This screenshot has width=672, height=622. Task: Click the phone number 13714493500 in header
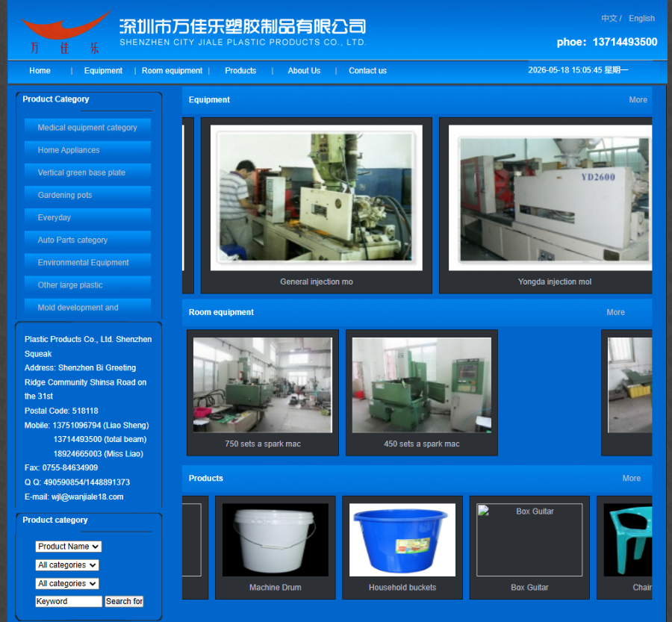pos(625,42)
